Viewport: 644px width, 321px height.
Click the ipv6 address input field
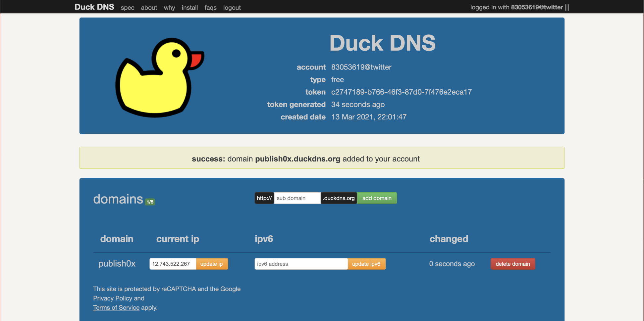click(301, 264)
